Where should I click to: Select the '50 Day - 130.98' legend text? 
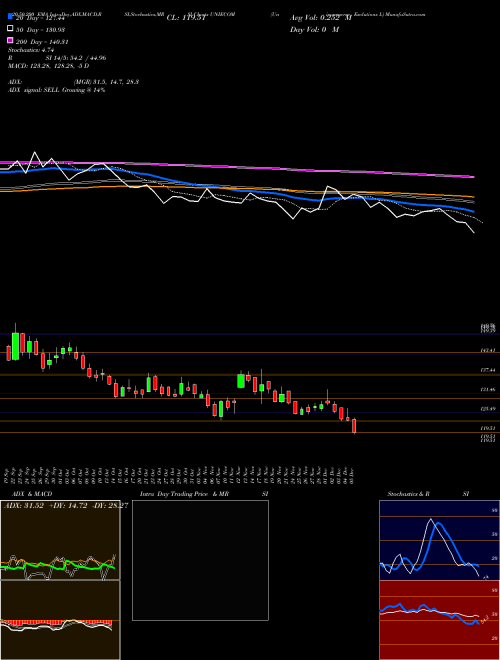(x=41, y=30)
